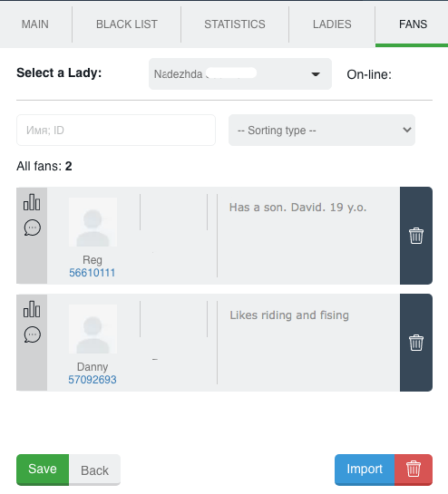Expand the Select a Lady dropdown
The height and width of the screenshot is (494, 448).
(240, 74)
